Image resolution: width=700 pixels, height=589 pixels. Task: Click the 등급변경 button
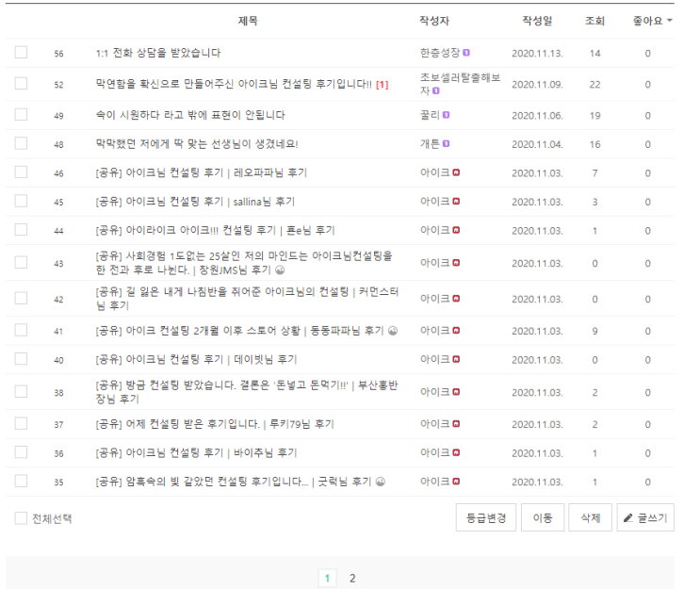pos(486,518)
